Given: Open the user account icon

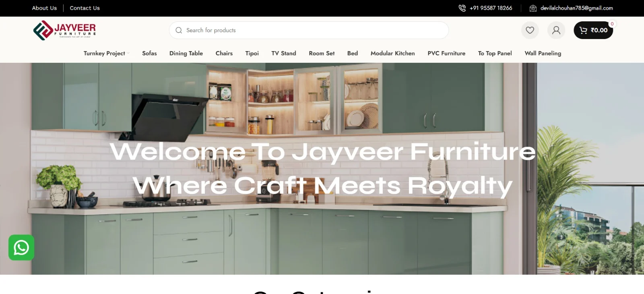Looking at the screenshot, I should [556, 30].
